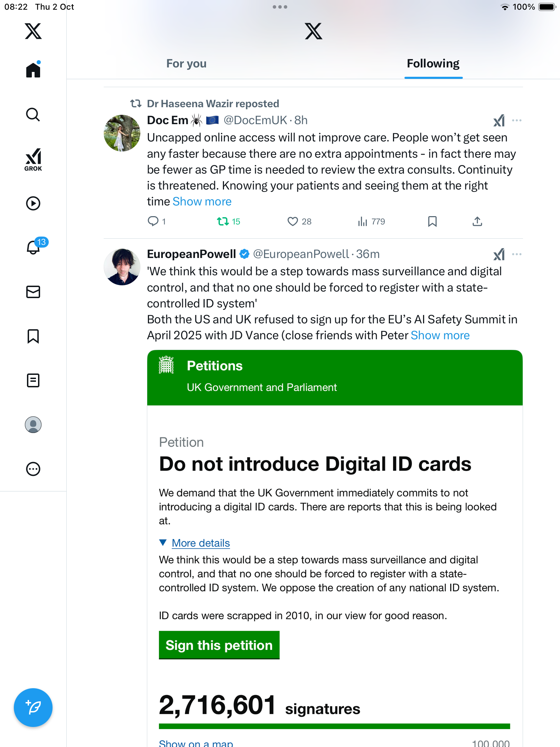Screen dimensions: 560x747
Task: Open the Video play icon
Action: pyautogui.click(x=33, y=203)
